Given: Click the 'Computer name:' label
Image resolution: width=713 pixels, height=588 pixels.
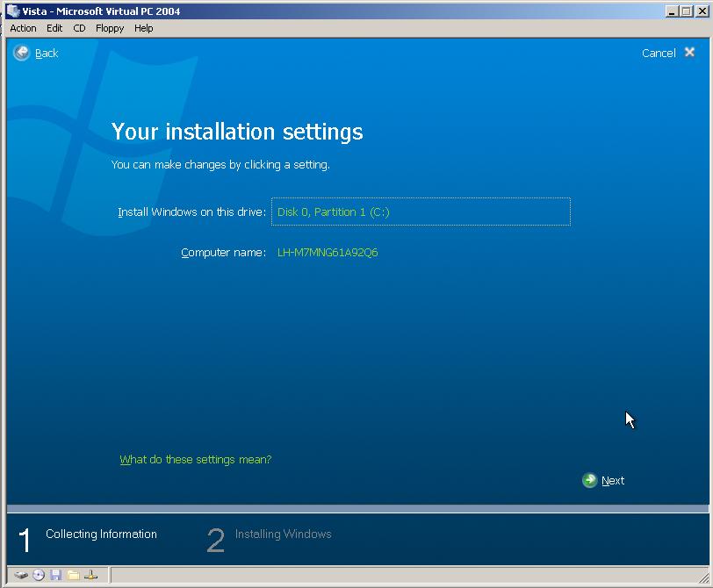Looking at the screenshot, I should (x=223, y=252).
